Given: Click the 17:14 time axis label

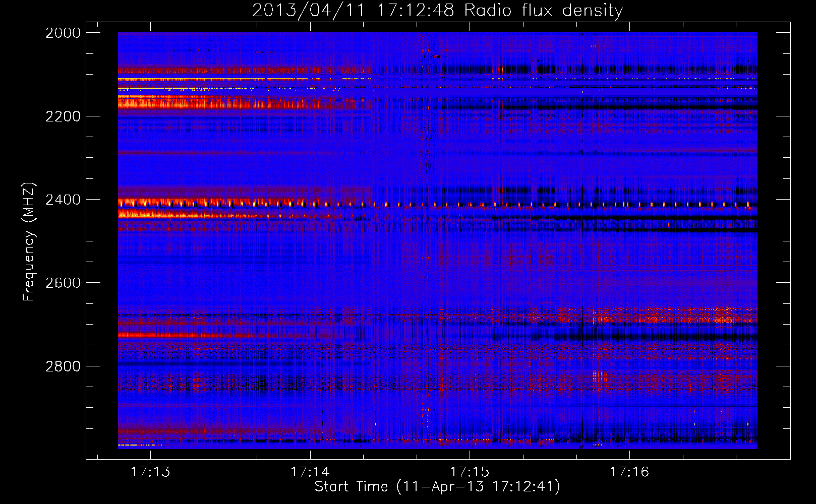Looking at the screenshot, I should [310, 472].
